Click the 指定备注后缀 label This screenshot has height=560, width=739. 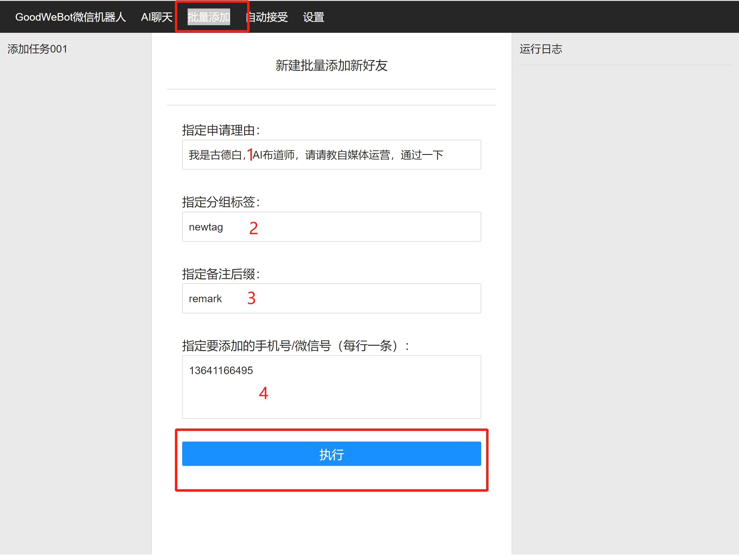click(x=221, y=274)
